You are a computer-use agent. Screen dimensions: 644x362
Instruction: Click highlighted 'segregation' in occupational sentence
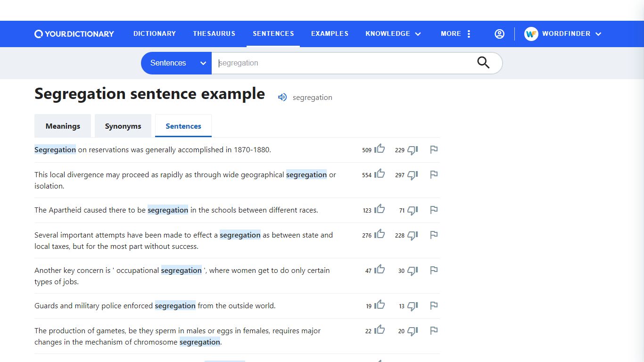[182, 271]
